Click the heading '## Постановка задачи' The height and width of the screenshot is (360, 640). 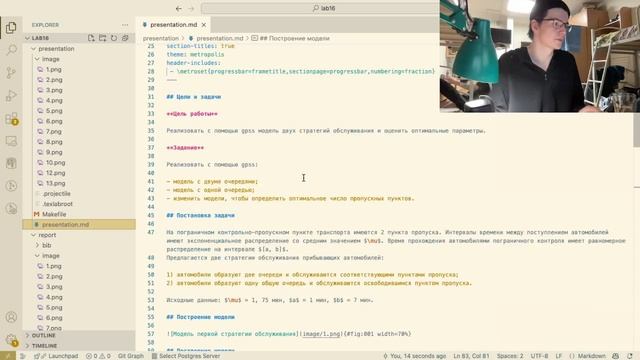200,215
